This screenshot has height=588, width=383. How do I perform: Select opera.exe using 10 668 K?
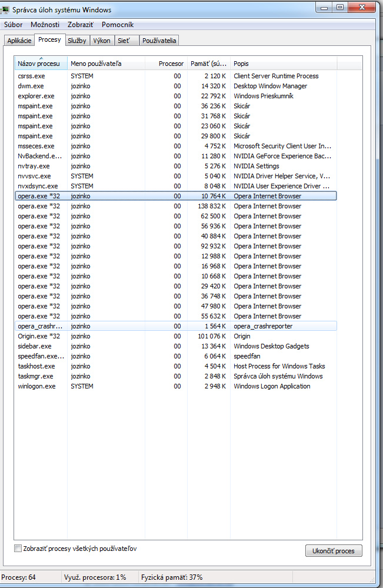[x=176, y=276]
